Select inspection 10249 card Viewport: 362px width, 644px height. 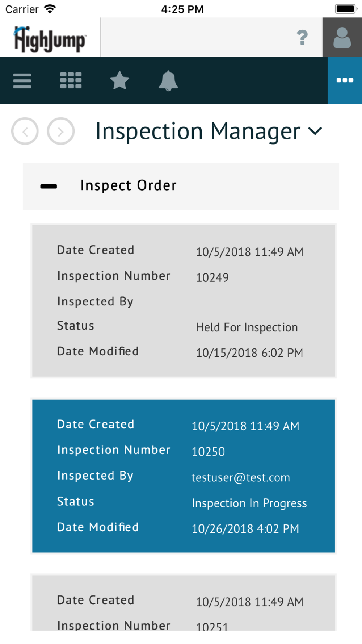coord(184,301)
